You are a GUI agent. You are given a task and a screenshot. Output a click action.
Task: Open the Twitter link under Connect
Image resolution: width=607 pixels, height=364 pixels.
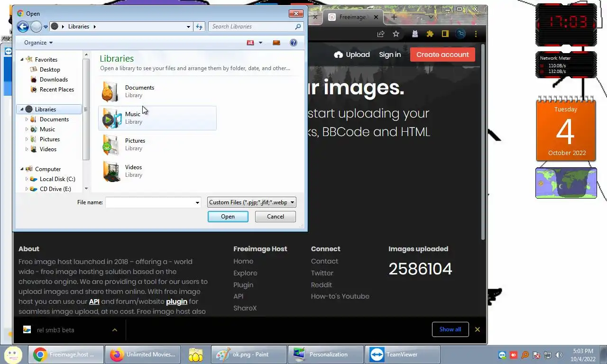click(x=322, y=273)
